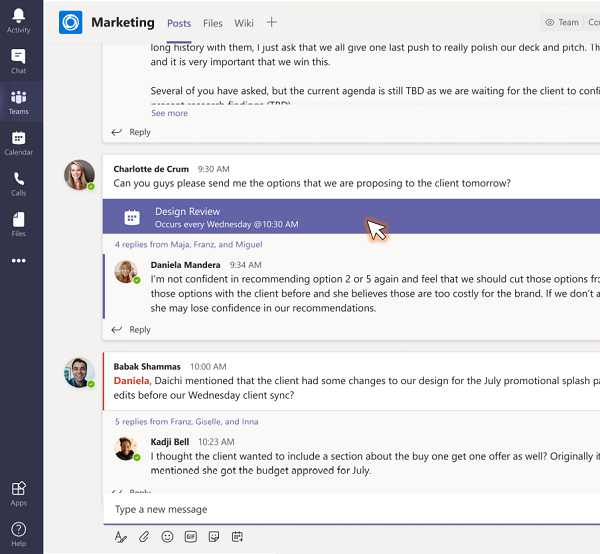Screen dimensions: 600x554
Task: Open the Design Review meeting card
Action: 351,217
